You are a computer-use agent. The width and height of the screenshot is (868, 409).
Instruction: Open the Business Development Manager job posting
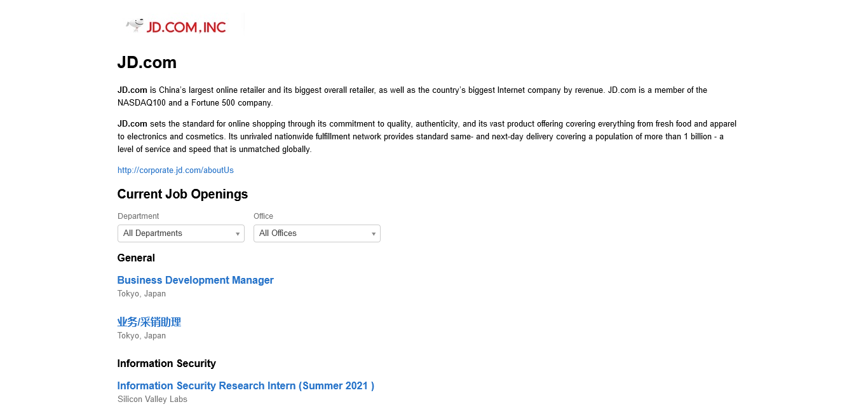point(195,281)
